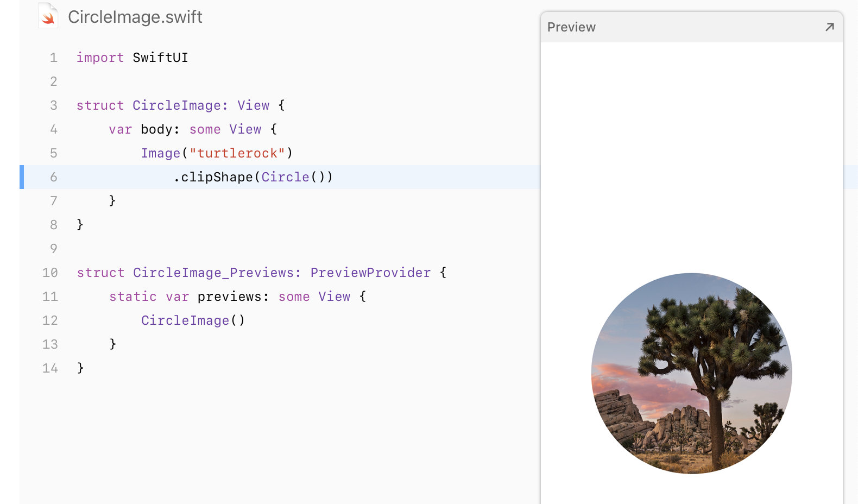Click line number 14 in the gutter
Screen dimensions: 858x504
click(x=50, y=368)
